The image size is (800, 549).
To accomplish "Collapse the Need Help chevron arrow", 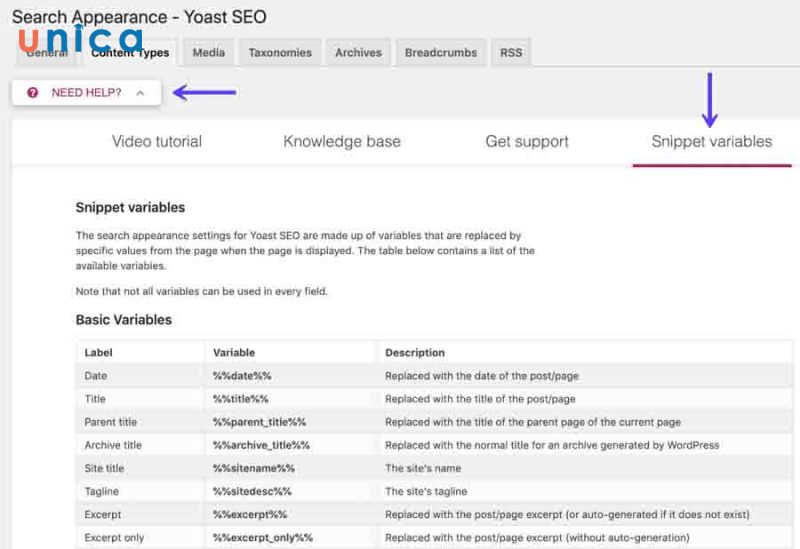I will pos(140,93).
